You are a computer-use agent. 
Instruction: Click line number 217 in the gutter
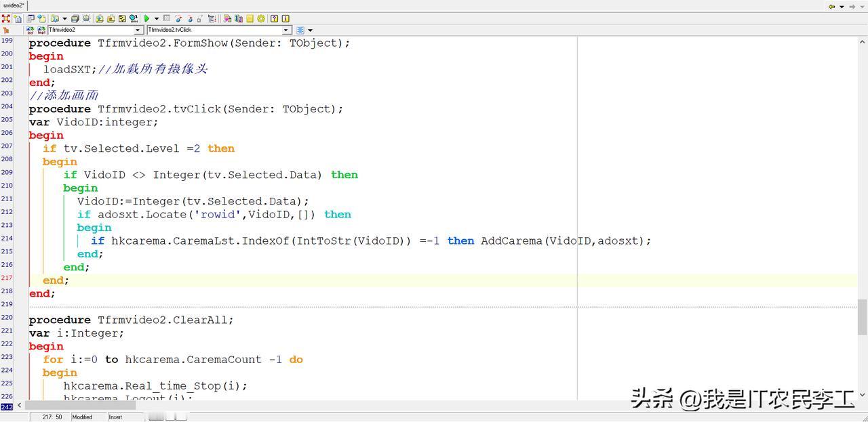[7, 278]
